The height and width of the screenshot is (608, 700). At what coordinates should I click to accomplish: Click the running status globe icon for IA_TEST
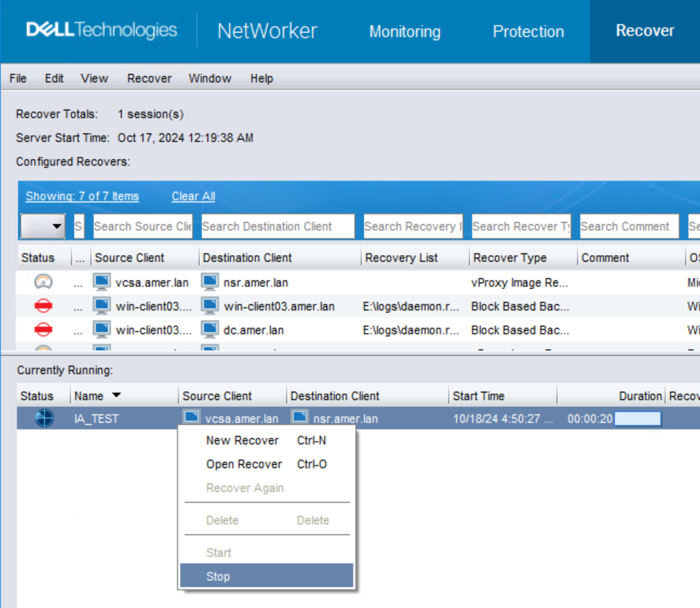pos(45,418)
